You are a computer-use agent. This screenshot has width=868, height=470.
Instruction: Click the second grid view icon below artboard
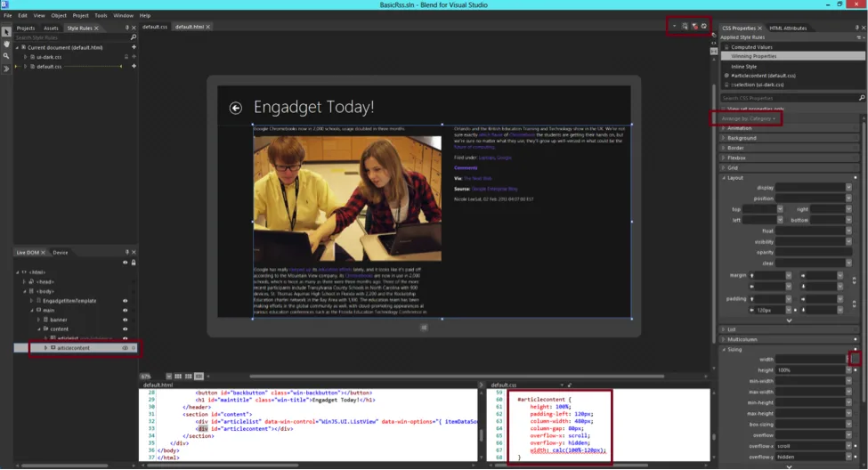point(188,377)
